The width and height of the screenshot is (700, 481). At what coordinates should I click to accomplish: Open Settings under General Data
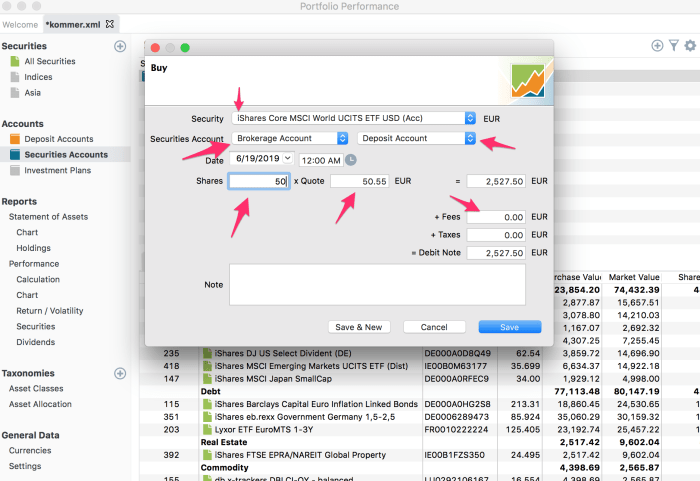(x=25, y=466)
